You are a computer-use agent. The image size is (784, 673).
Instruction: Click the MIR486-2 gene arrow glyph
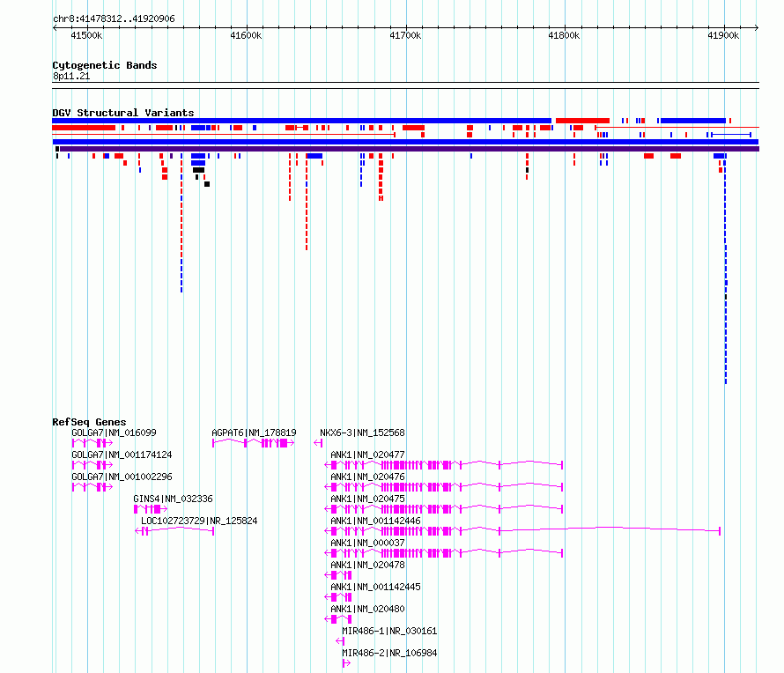(x=346, y=663)
